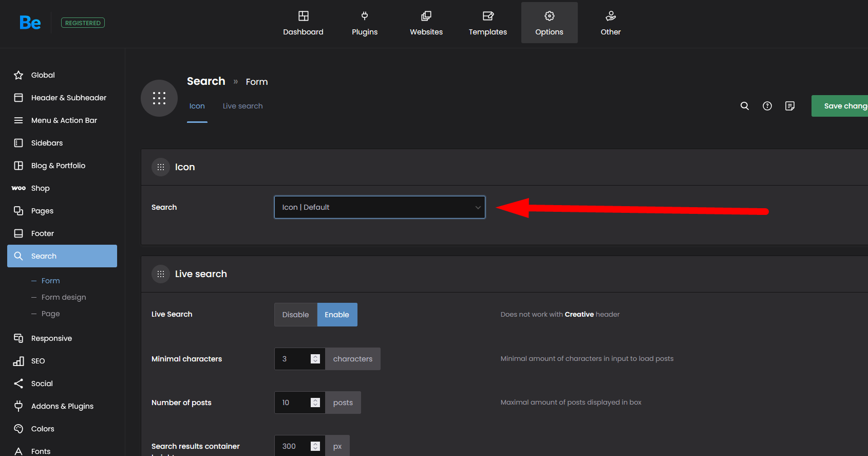Open Websites section in top bar

426,23
